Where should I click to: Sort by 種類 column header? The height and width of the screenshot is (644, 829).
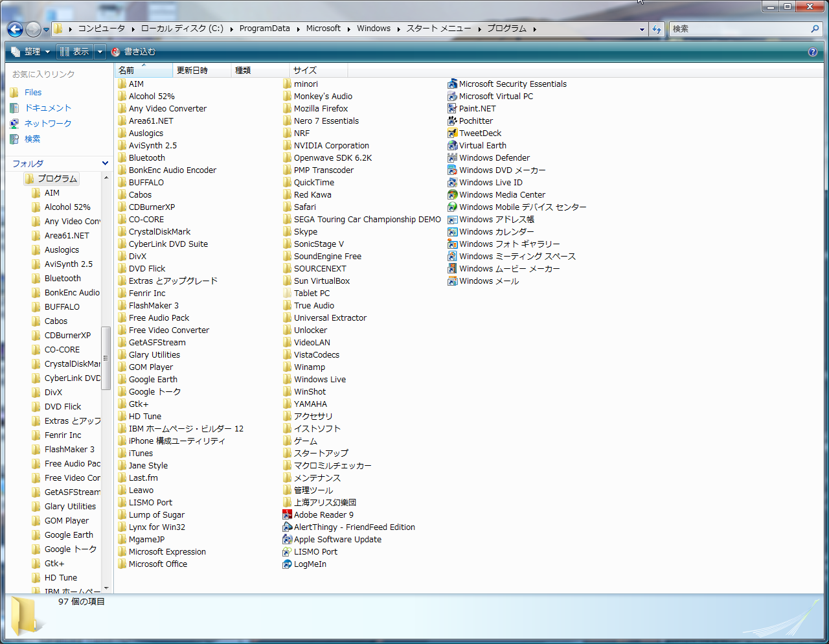pos(260,70)
